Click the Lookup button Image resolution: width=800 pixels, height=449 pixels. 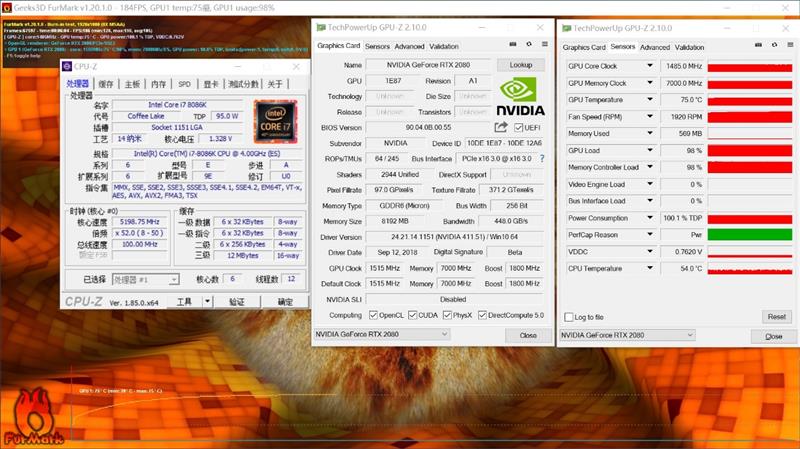tap(521, 65)
